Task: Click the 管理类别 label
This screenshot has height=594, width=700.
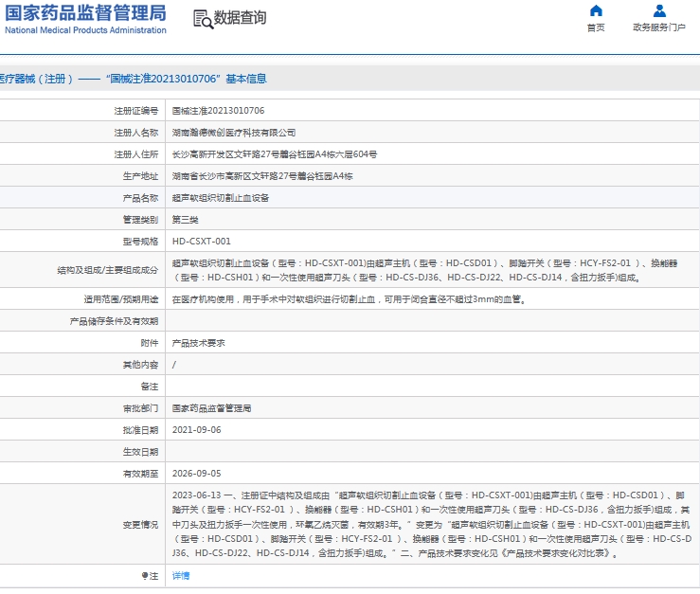Action: [x=140, y=220]
